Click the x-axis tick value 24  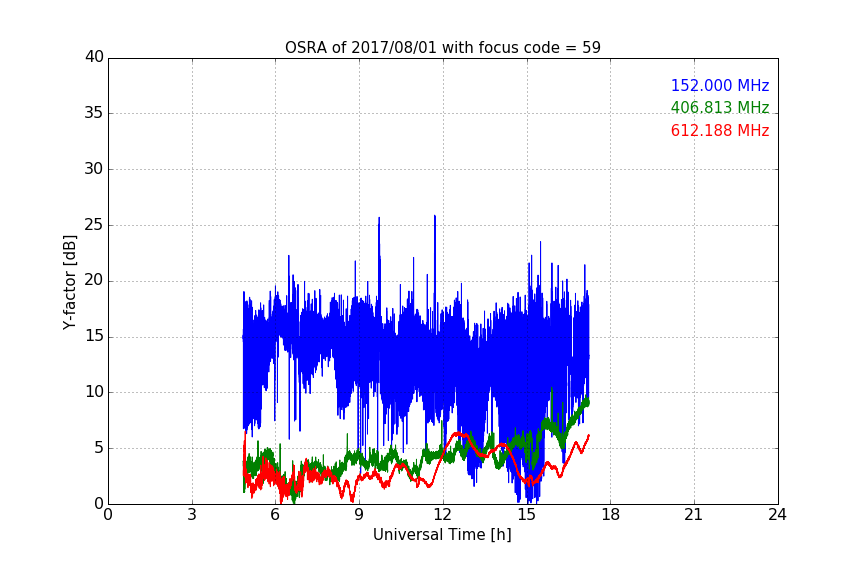(778, 515)
